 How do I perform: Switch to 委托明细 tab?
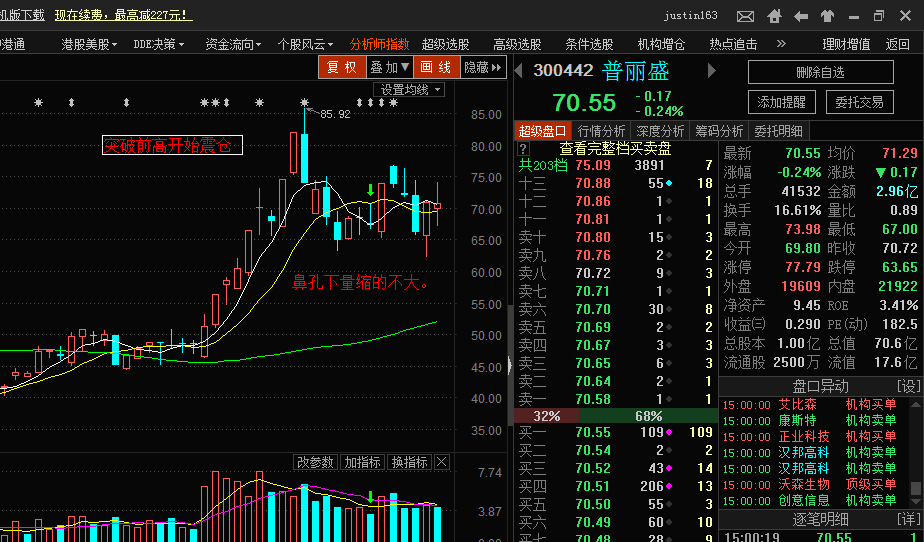[778, 131]
